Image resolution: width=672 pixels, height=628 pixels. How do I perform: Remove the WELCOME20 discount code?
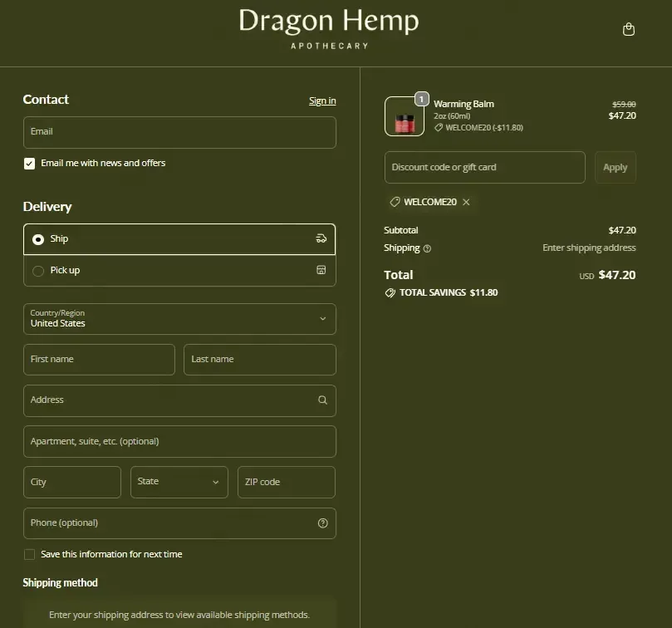click(466, 203)
